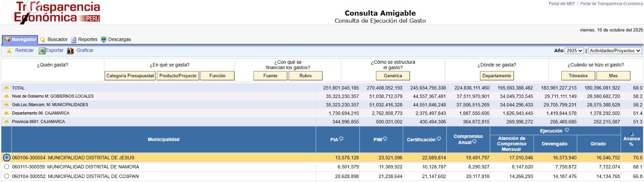Click the Departamento filter button
The image size is (644, 182).
tap(497, 76)
